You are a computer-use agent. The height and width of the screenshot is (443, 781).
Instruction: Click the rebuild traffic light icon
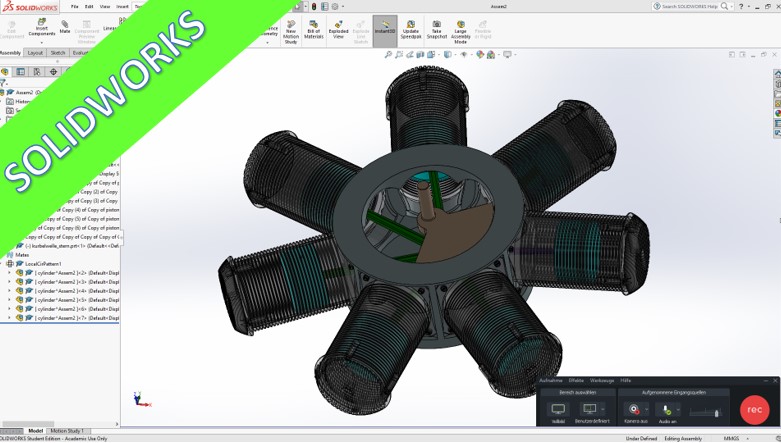(x=314, y=6)
